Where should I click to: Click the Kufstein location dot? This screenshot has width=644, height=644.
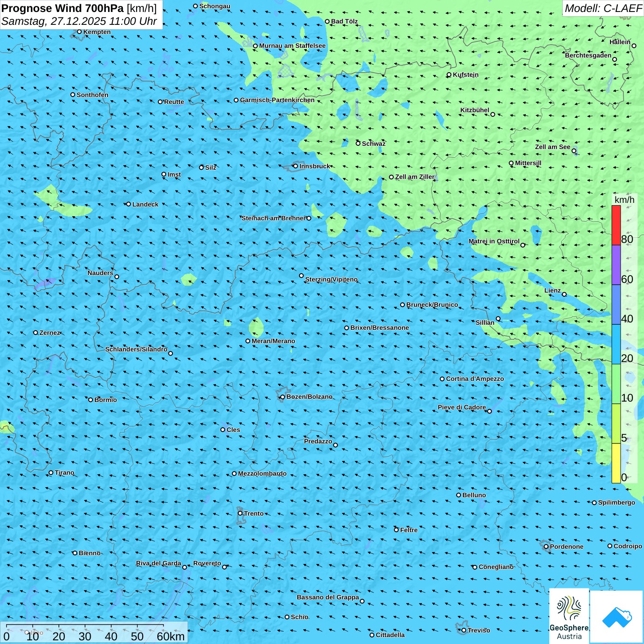(x=449, y=75)
